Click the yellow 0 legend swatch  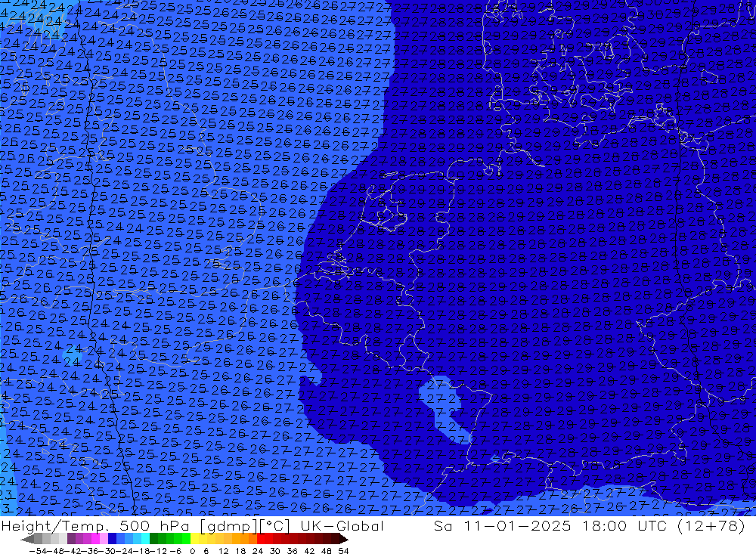194,539
